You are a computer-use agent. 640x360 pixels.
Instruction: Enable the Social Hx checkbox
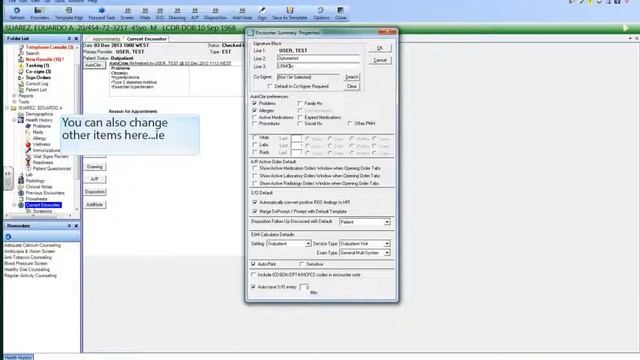tap(300, 124)
